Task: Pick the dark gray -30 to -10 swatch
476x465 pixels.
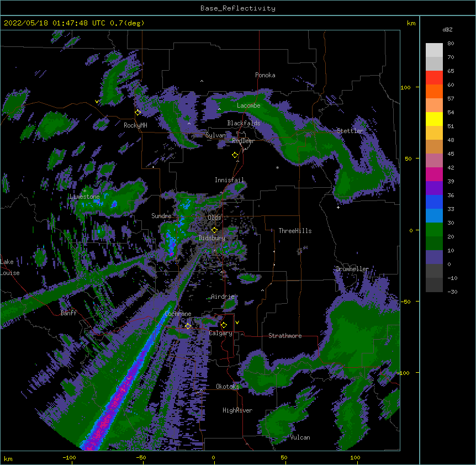Action: point(434,285)
